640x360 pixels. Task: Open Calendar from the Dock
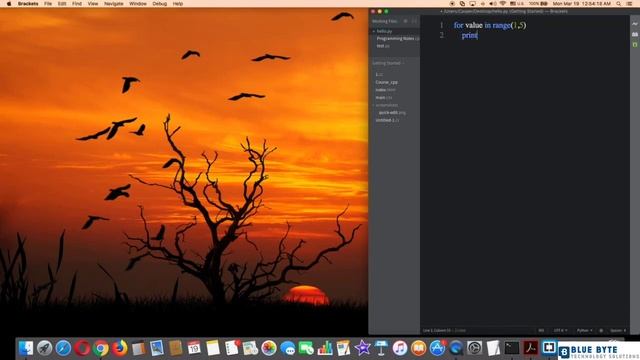coord(194,348)
